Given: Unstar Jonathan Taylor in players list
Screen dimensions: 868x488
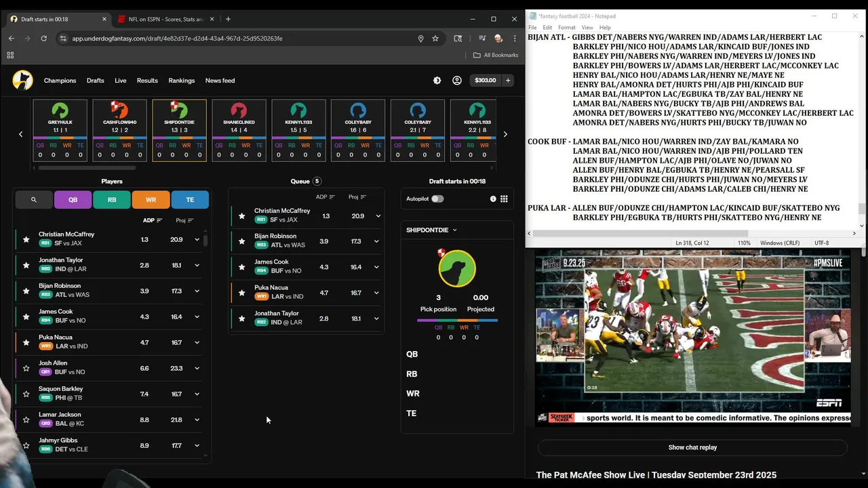Looking at the screenshot, I should [26, 265].
